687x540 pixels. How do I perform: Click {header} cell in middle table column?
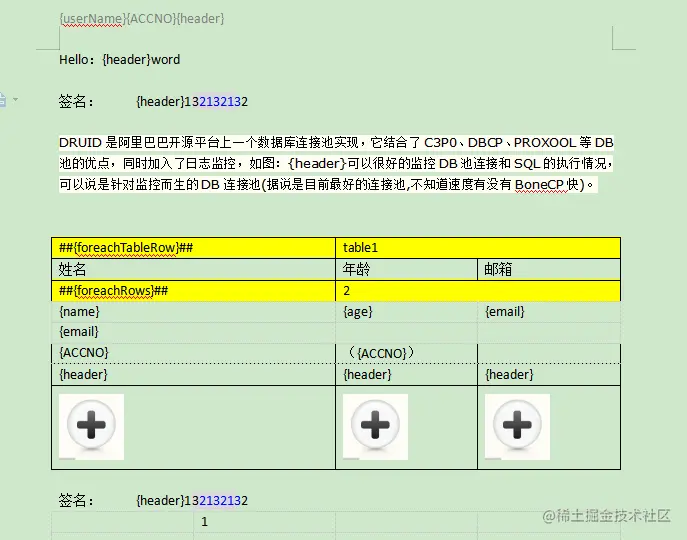click(x=406, y=375)
